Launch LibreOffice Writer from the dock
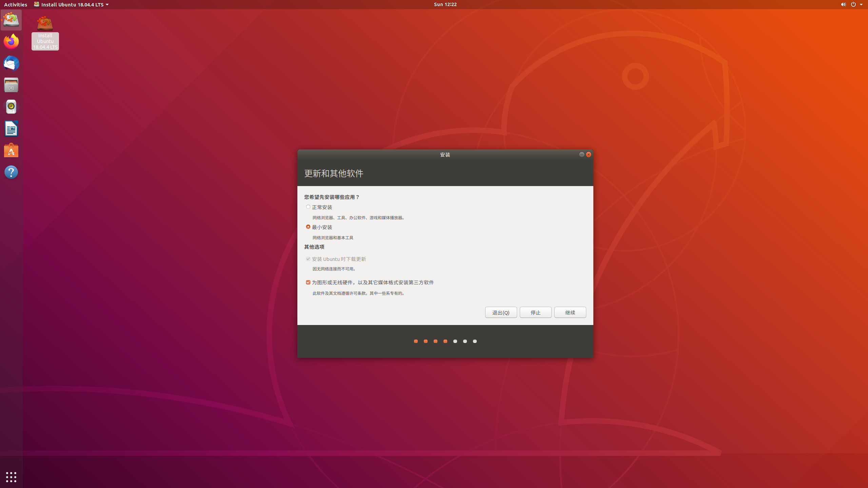The height and width of the screenshot is (488, 868). click(x=11, y=129)
